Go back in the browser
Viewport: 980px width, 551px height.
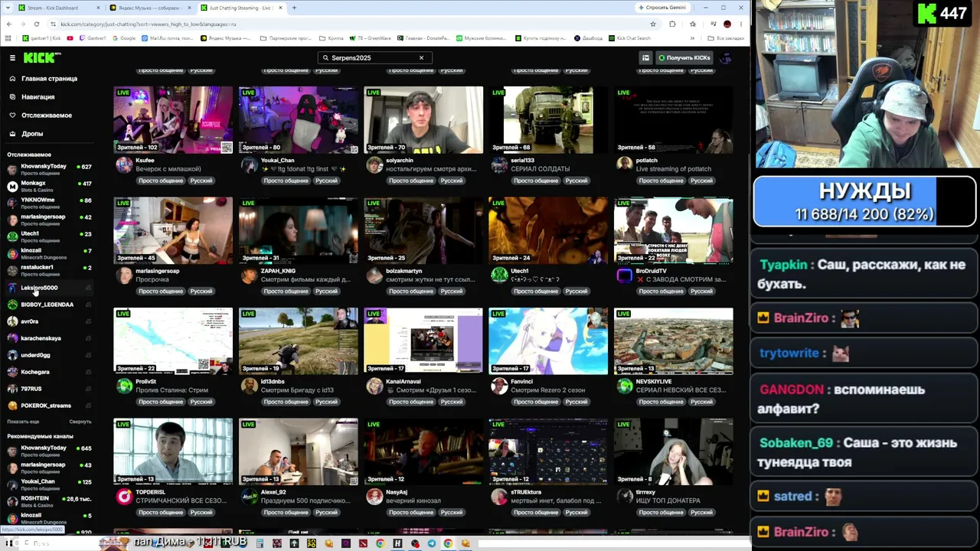coord(8,24)
